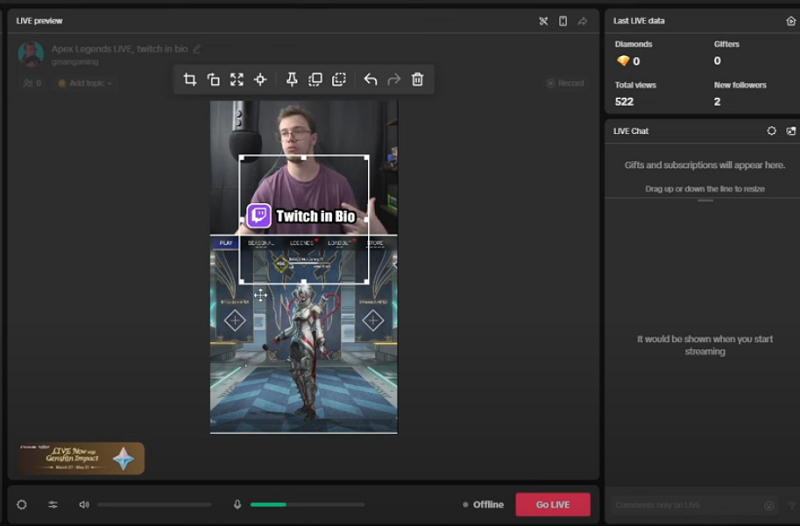800x526 pixels.
Task: Open the editing tools icon in LIVE preview header
Action: 543,21
